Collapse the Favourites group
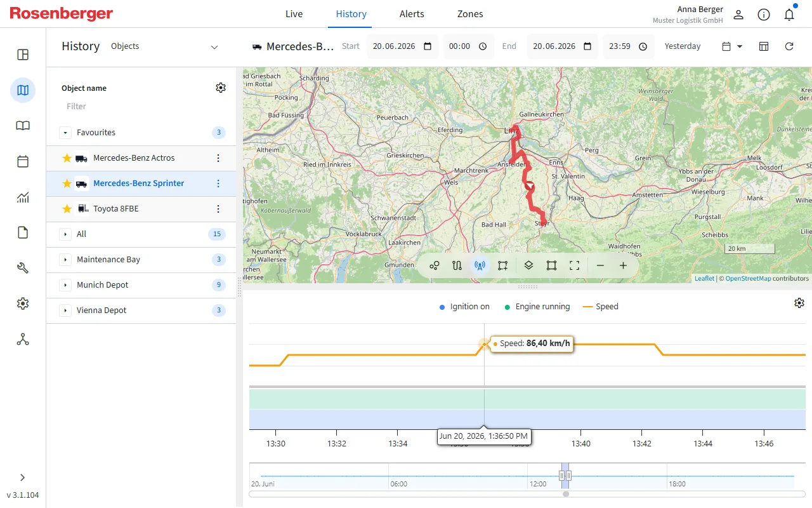The image size is (812, 508). pyautogui.click(x=65, y=133)
